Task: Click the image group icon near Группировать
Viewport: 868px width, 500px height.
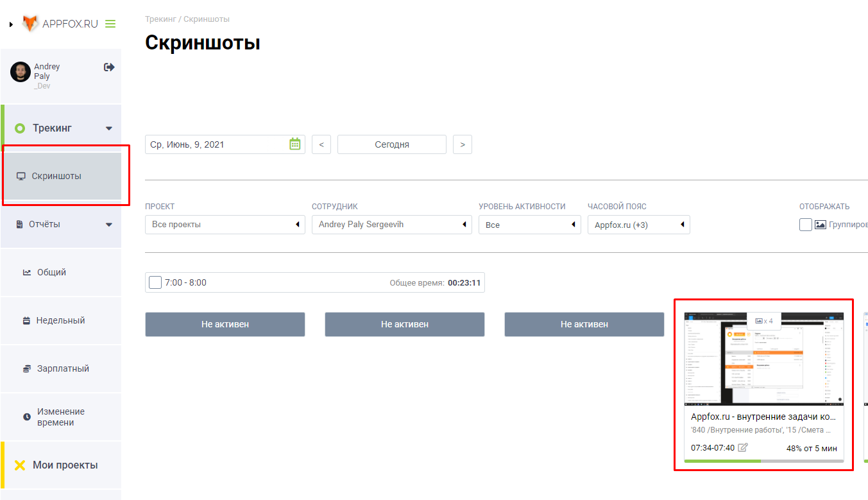Action: pyautogui.click(x=820, y=225)
